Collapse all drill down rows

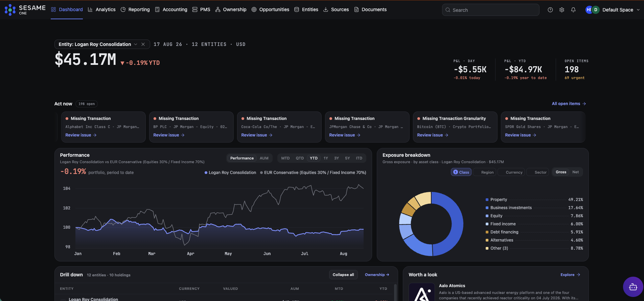[343, 275]
